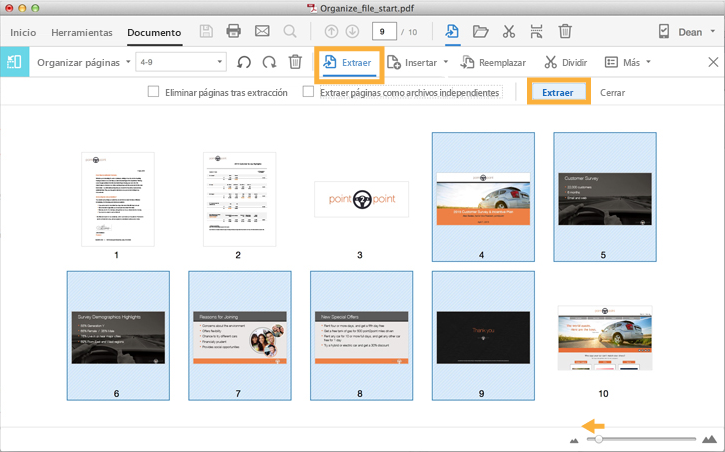This screenshot has height=452, width=725.
Task: Go to next page down arrow
Action: 352,31
